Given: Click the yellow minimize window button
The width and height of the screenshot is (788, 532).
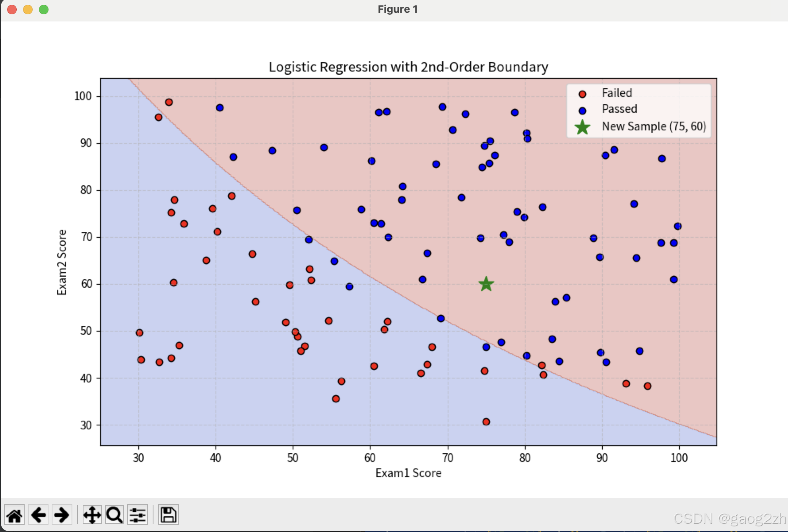Looking at the screenshot, I should coord(28,9).
